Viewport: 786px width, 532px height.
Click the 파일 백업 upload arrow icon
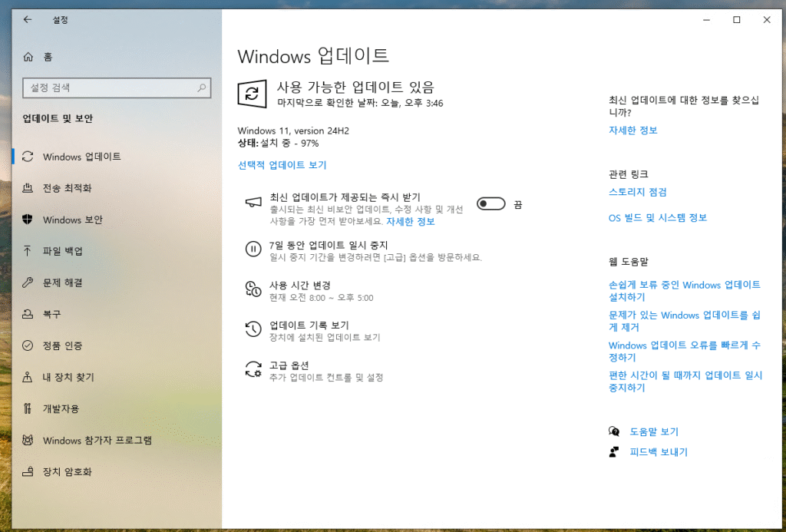coord(28,251)
